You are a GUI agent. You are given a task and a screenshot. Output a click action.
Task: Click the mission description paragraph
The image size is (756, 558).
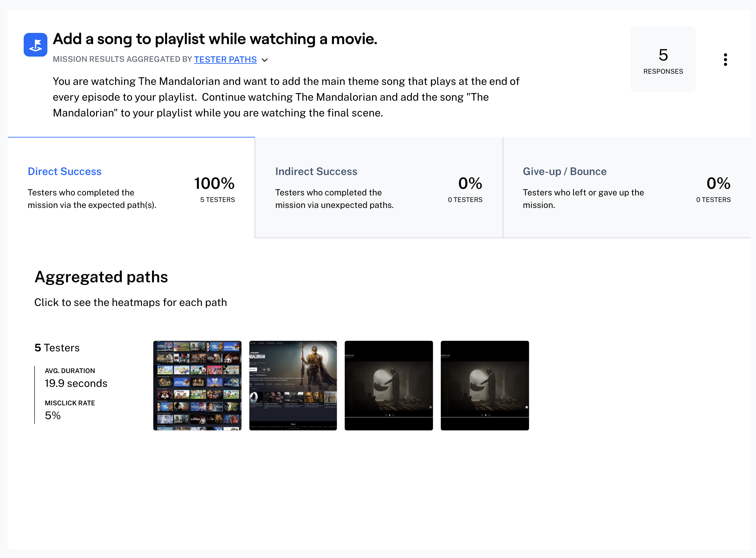(x=286, y=97)
